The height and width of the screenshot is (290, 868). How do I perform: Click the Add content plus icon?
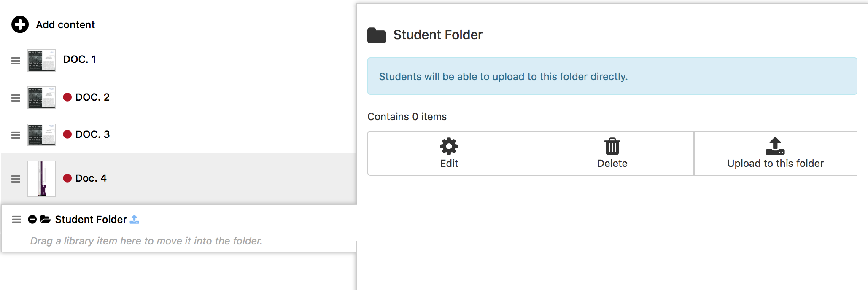point(20,24)
